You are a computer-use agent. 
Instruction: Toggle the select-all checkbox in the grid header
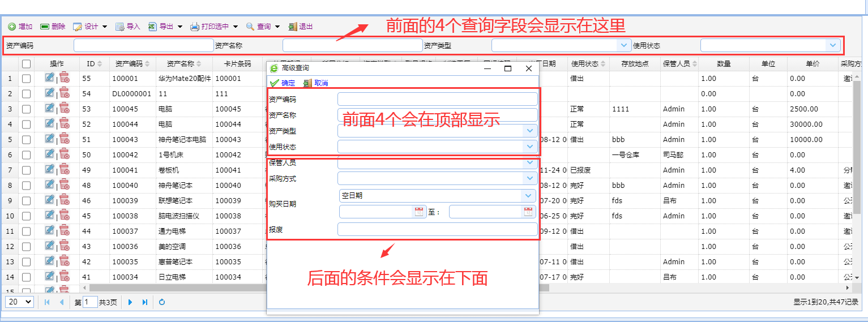[26, 64]
